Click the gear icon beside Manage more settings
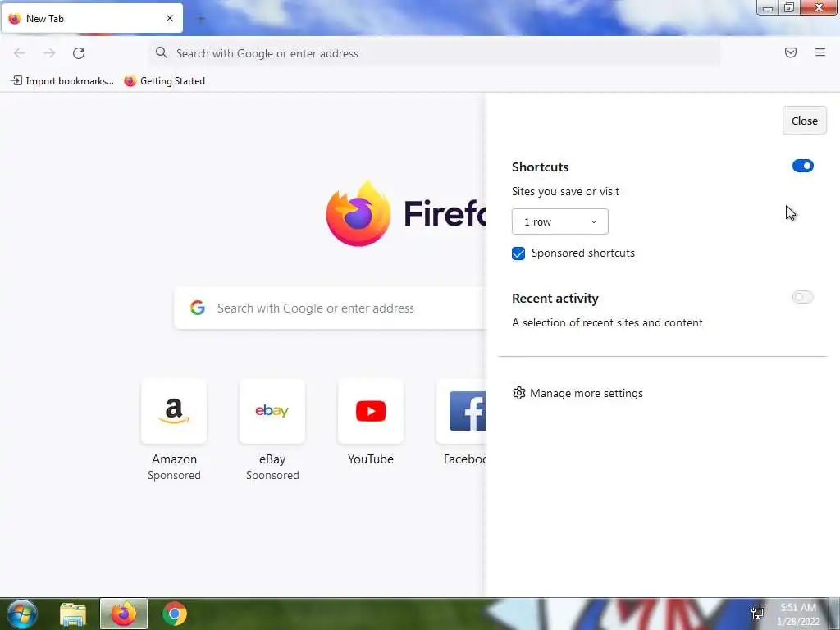840x630 pixels. (518, 393)
